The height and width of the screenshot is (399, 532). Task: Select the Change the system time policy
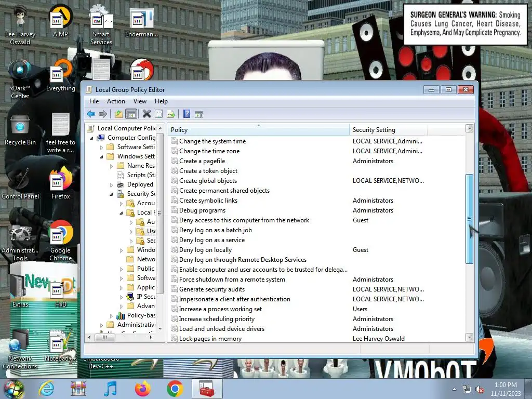(212, 141)
